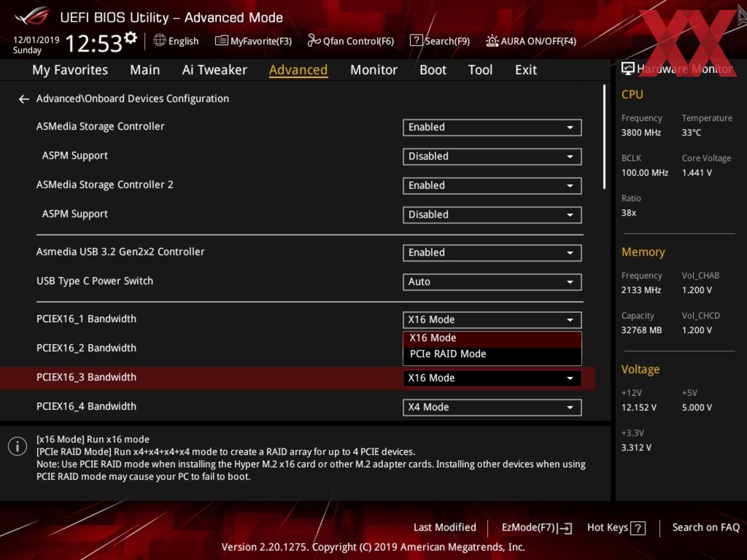Click Core Voltage value 1.441 V
This screenshot has height=560, width=747.
tap(697, 173)
